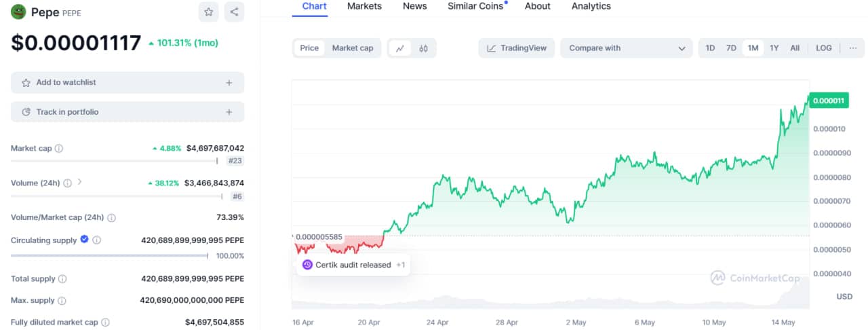Toggle LOG scale on the chart

(824, 48)
